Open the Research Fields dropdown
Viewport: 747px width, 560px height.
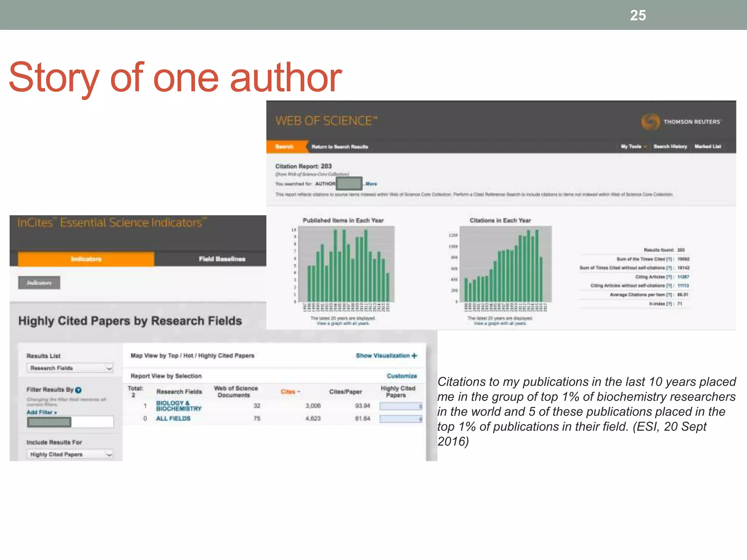[x=70, y=368]
